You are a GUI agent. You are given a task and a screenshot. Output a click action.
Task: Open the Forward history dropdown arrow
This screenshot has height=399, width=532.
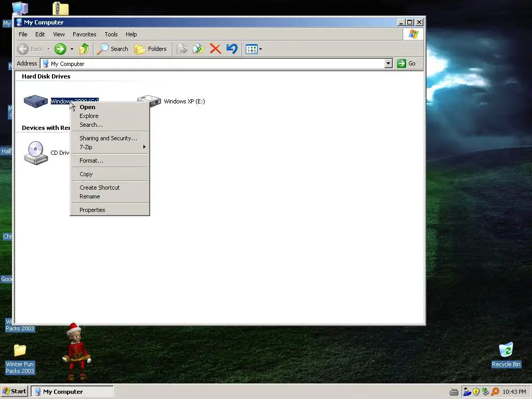72,49
